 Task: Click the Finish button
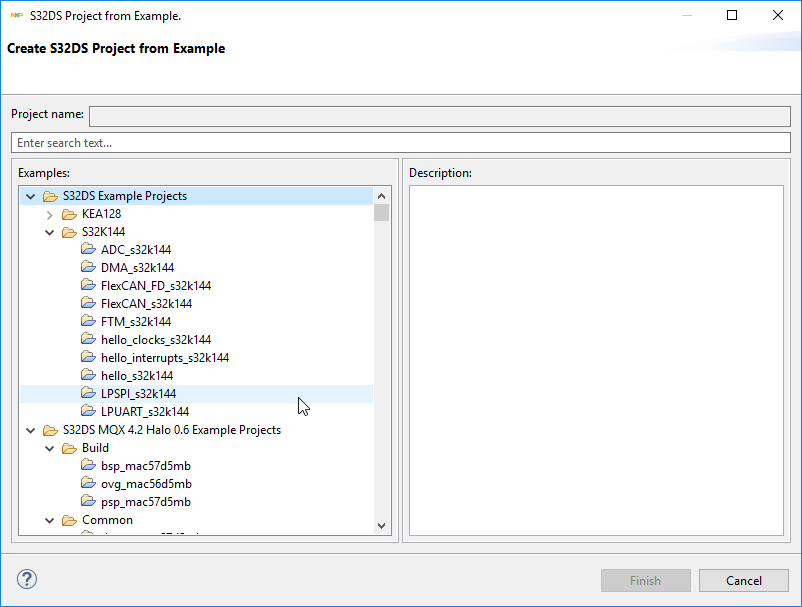click(645, 580)
